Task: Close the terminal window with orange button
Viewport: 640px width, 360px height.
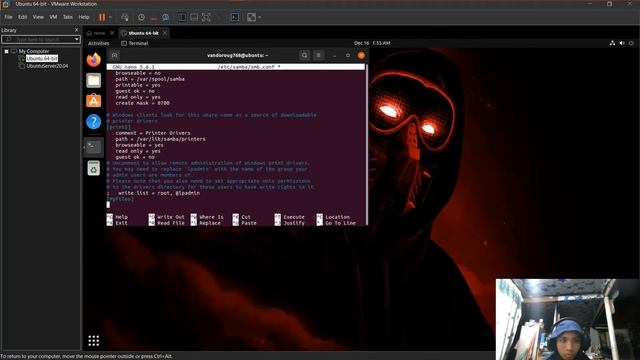Action: tap(361, 56)
